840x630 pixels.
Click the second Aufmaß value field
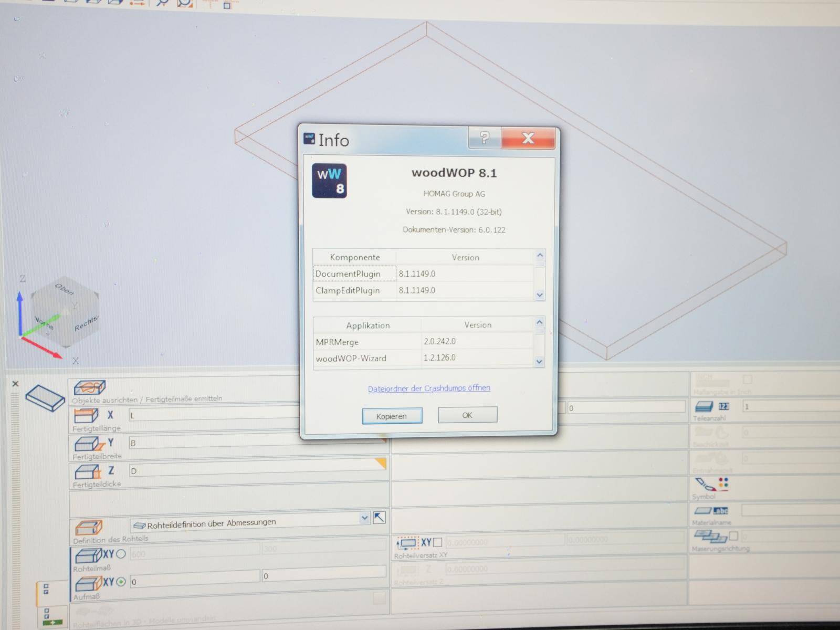[x=324, y=574]
